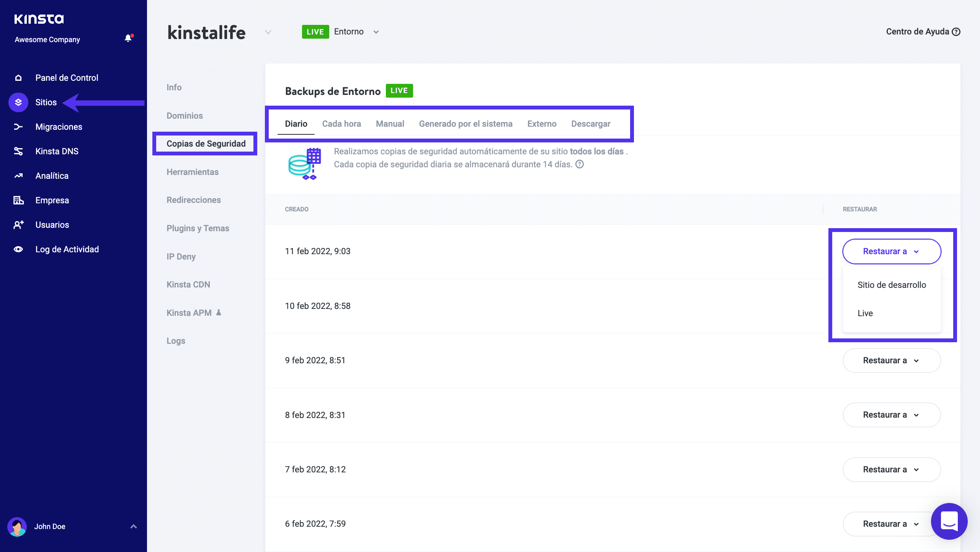Viewport: 980px width, 552px height.
Task: Go to Herramientas section
Action: coord(193,172)
